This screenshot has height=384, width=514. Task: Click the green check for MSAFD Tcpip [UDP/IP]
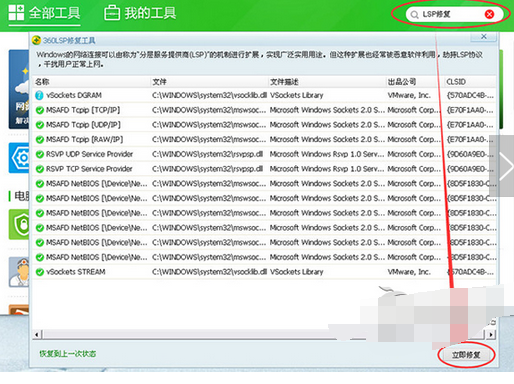pos(40,125)
